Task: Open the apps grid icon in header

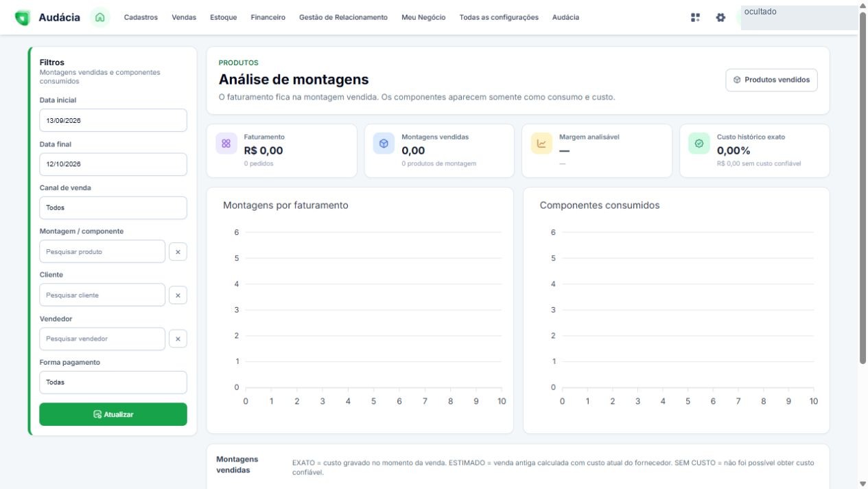Action: coord(696,18)
